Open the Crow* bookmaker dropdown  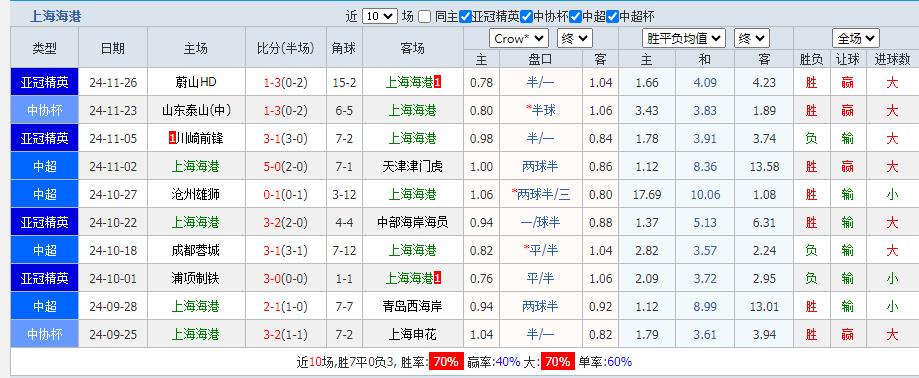click(x=519, y=39)
